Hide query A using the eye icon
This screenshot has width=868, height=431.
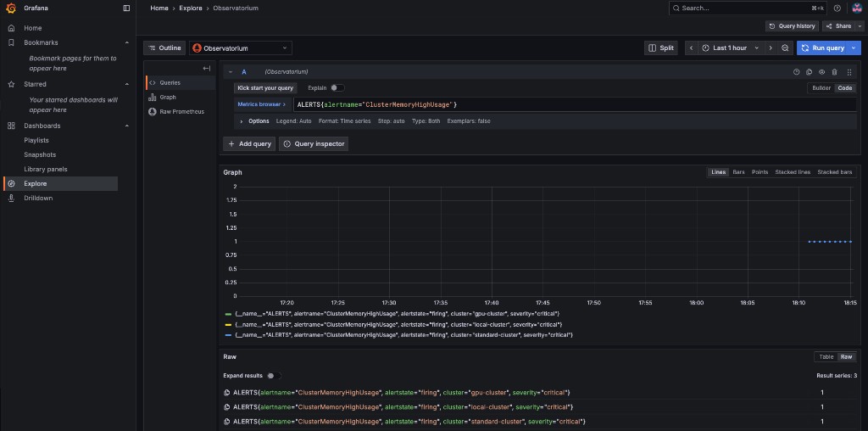tap(821, 72)
